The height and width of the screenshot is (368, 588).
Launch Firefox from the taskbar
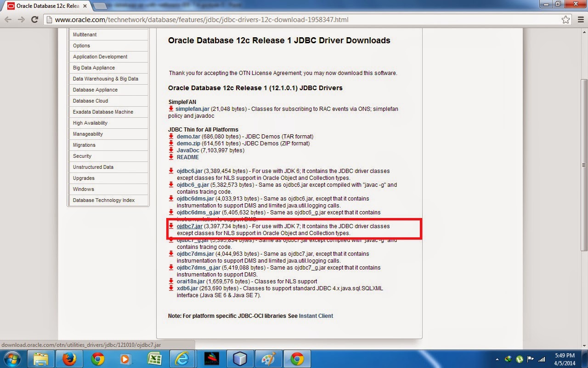click(x=69, y=359)
